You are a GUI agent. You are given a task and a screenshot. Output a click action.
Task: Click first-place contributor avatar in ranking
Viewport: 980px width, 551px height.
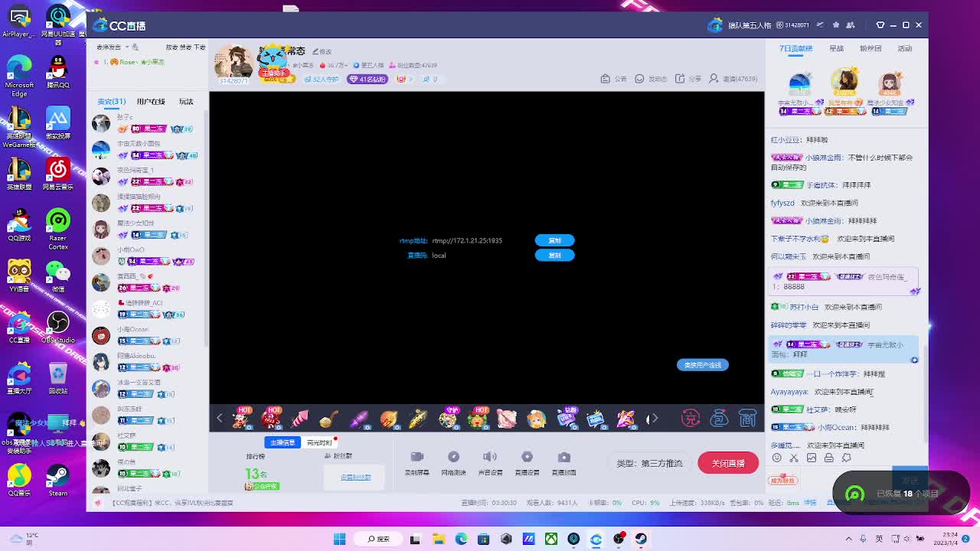pyautogui.click(x=844, y=81)
